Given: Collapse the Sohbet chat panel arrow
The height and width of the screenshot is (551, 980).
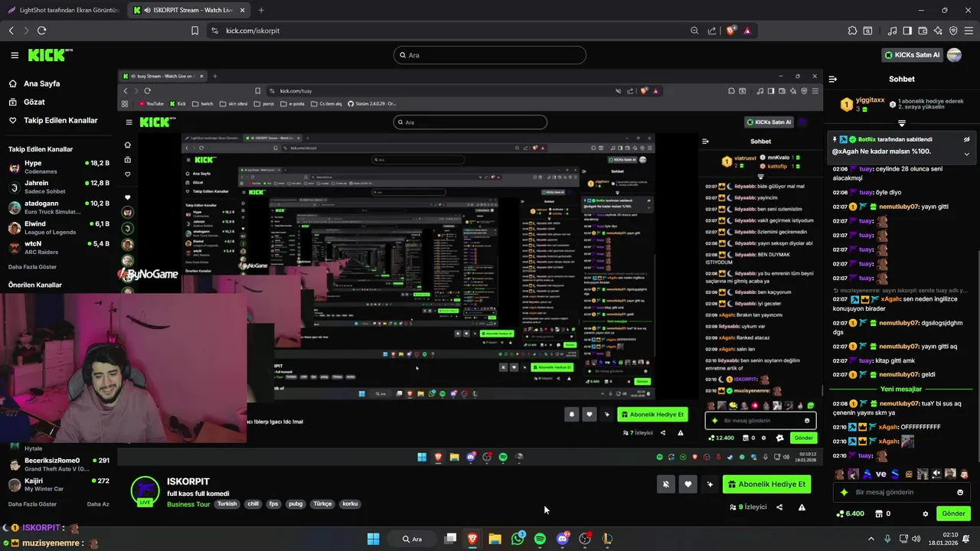Looking at the screenshot, I should pos(833,79).
